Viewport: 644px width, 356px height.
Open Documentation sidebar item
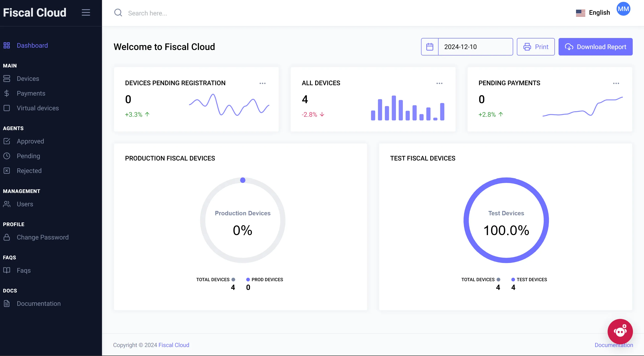38,303
